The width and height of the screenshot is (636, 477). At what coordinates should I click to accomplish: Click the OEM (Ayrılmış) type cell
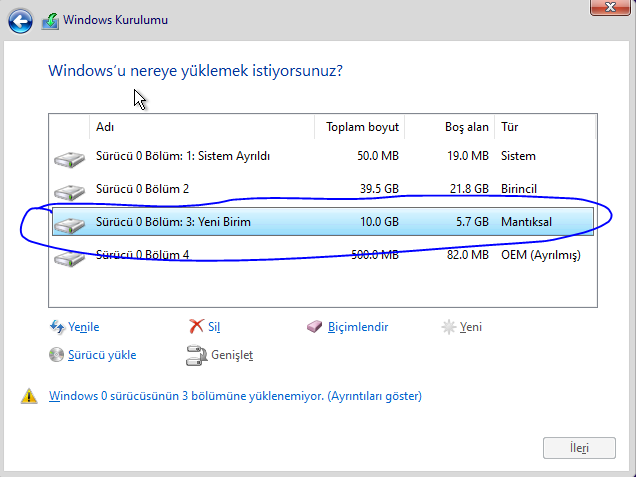(541, 255)
